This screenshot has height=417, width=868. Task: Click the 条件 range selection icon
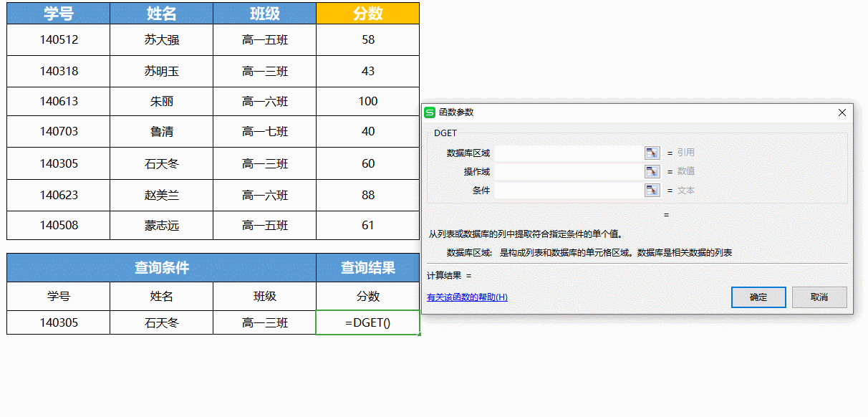click(x=652, y=190)
